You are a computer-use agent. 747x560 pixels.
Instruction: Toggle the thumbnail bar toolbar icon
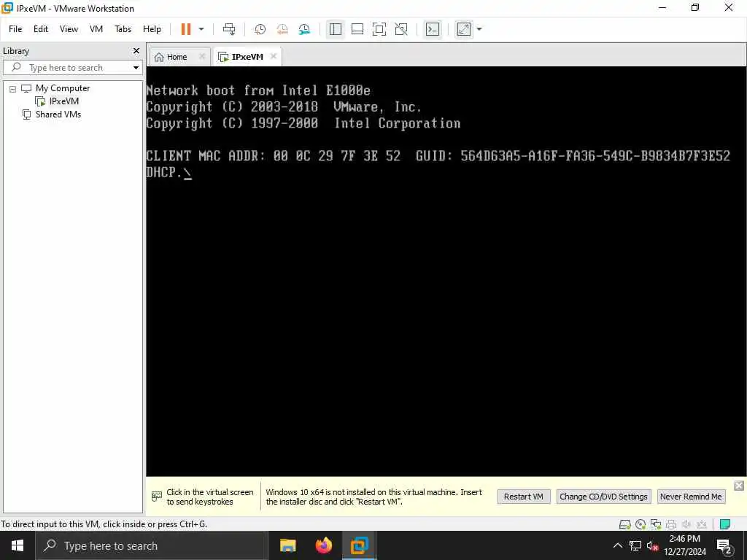pos(357,29)
